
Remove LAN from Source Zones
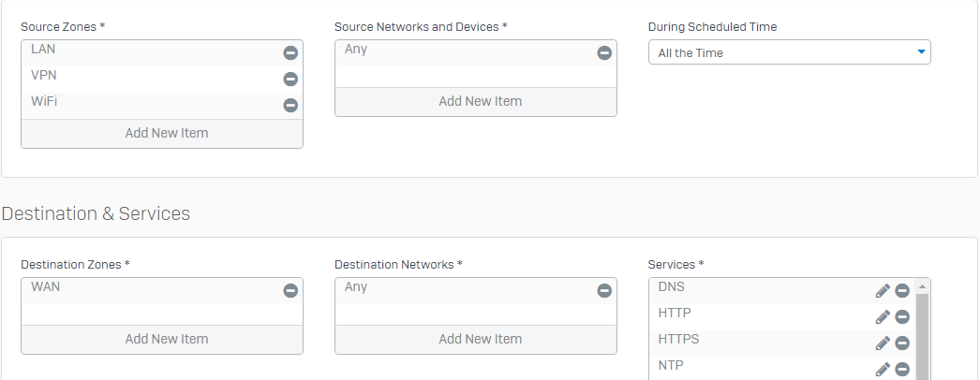[290, 53]
